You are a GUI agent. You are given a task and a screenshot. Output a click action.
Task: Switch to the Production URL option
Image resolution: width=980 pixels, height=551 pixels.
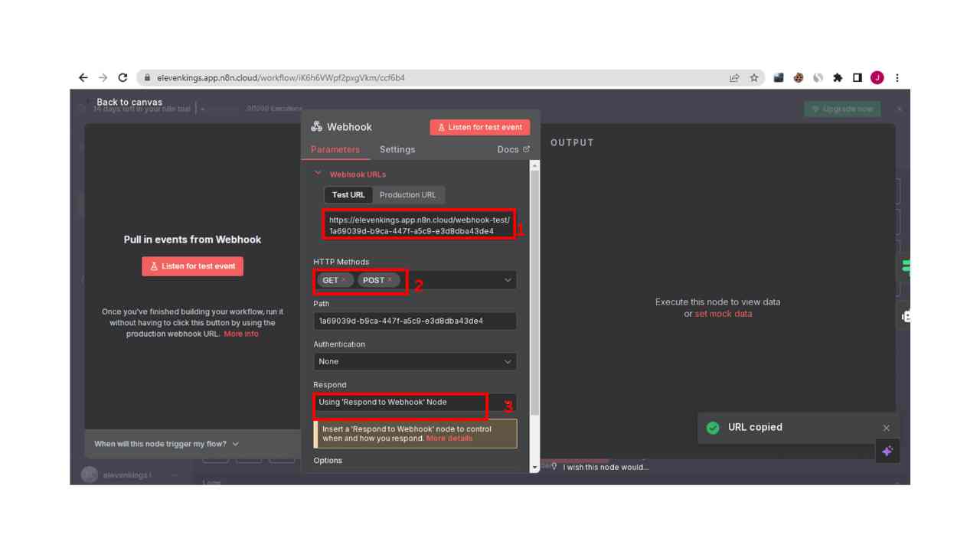407,194
